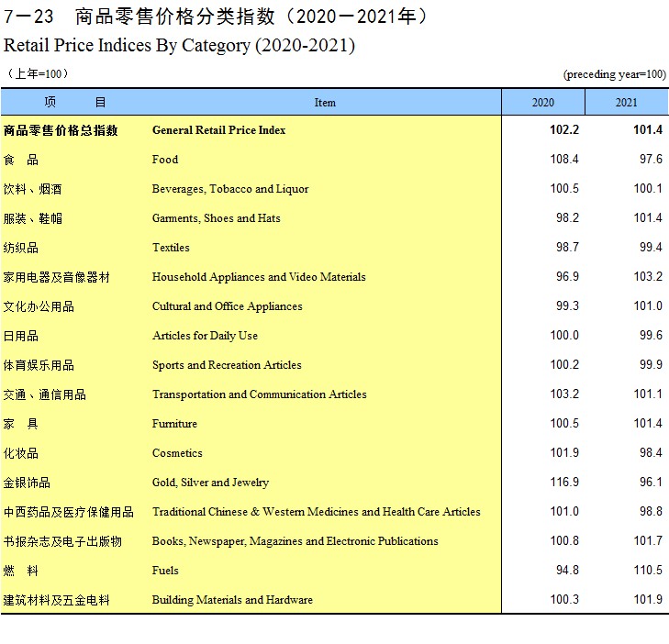Click Articles for Daily Use label
The image size is (669, 644).
tap(206, 336)
